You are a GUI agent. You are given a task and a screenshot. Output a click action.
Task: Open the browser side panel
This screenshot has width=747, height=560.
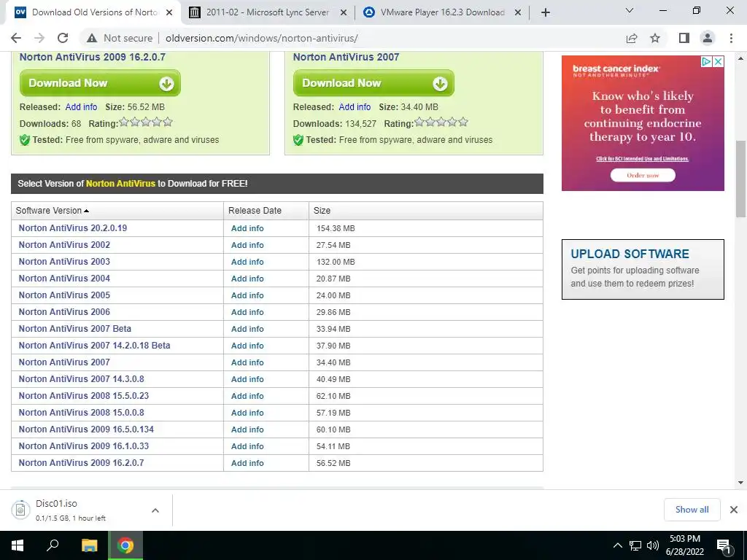(684, 38)
